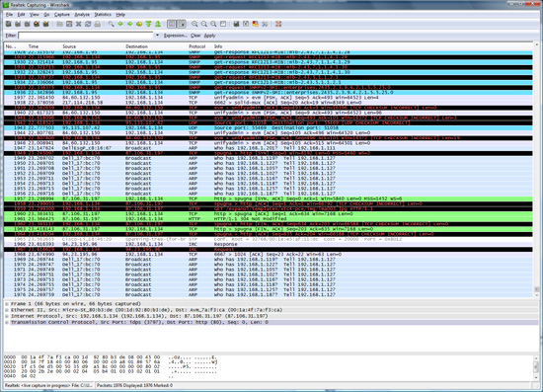Click the Filter label button
The height and width of the screenshot is (392, 543).
(11, 36)
